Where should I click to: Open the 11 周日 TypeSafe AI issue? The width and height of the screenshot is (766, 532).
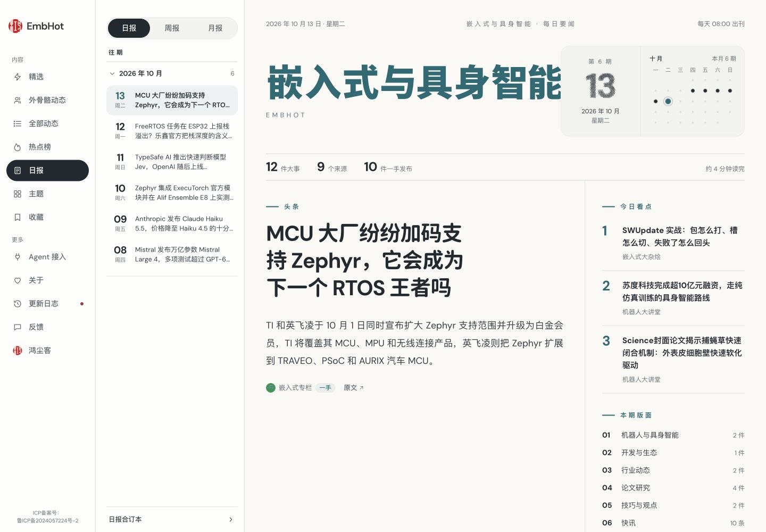[x=172, y=162]
